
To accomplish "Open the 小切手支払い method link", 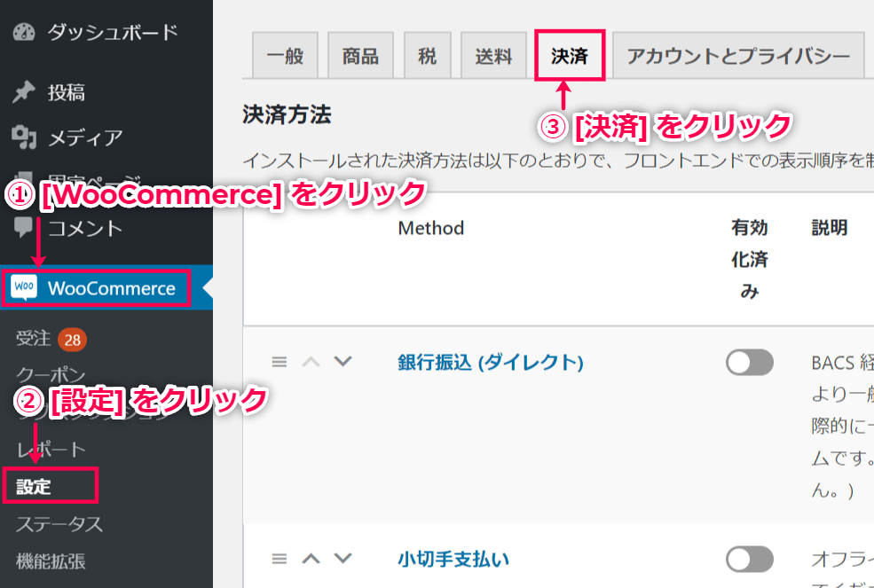I will (x=453, y=559).
